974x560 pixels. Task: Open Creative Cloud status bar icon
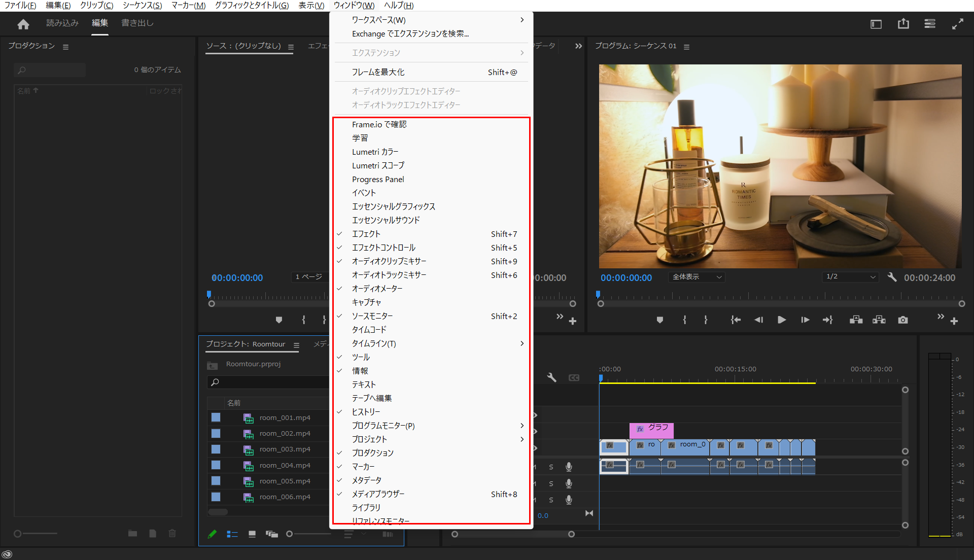pyautogui.click(x=7, y=554)
